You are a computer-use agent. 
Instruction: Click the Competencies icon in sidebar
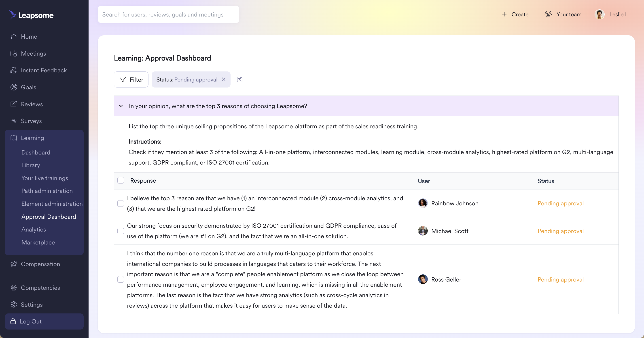click(14, 288)
